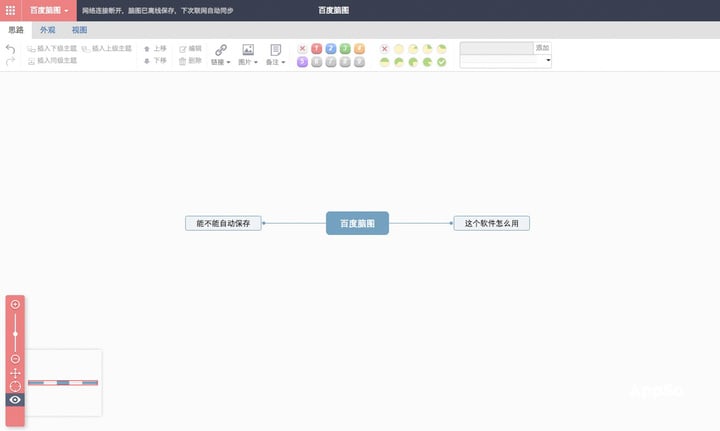Click 上移 to move topic up
The width and height of the screenshot is (720, 431).
click(155, 48)
